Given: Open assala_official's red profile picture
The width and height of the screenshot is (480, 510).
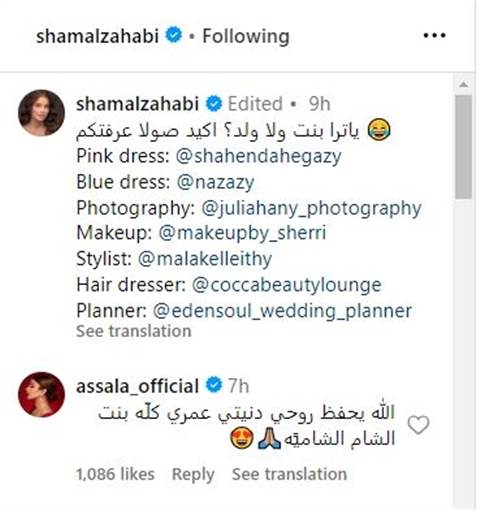Looking at the screenshot, I should [x=41, y=394].
